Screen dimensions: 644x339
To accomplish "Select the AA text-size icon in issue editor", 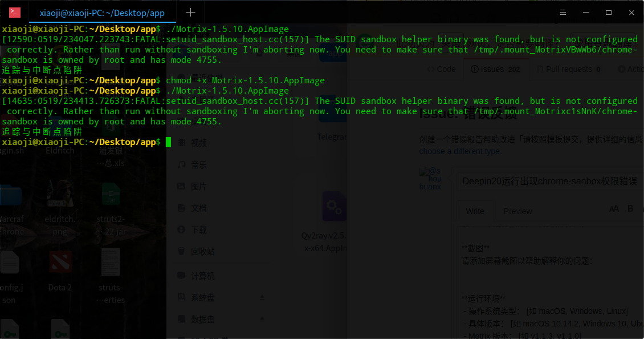I will [614, 209].
